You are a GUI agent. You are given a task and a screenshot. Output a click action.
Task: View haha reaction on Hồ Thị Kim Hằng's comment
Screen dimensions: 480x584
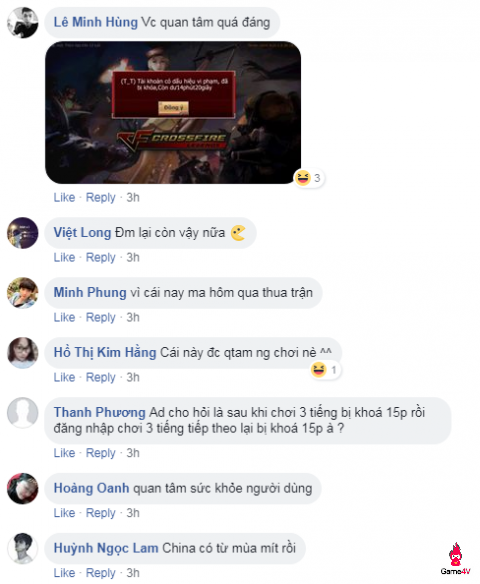point(325,370)
